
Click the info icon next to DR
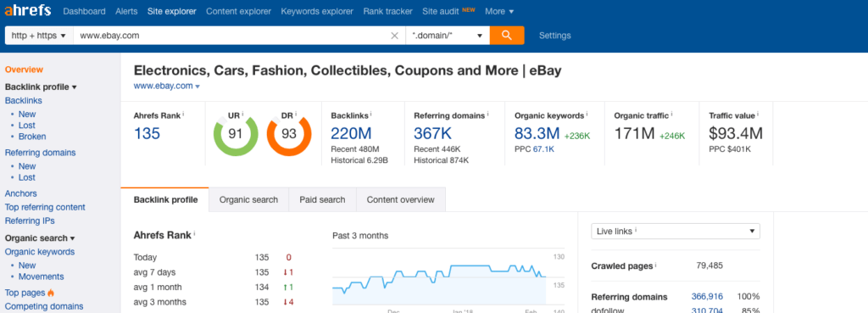[296, 115]
